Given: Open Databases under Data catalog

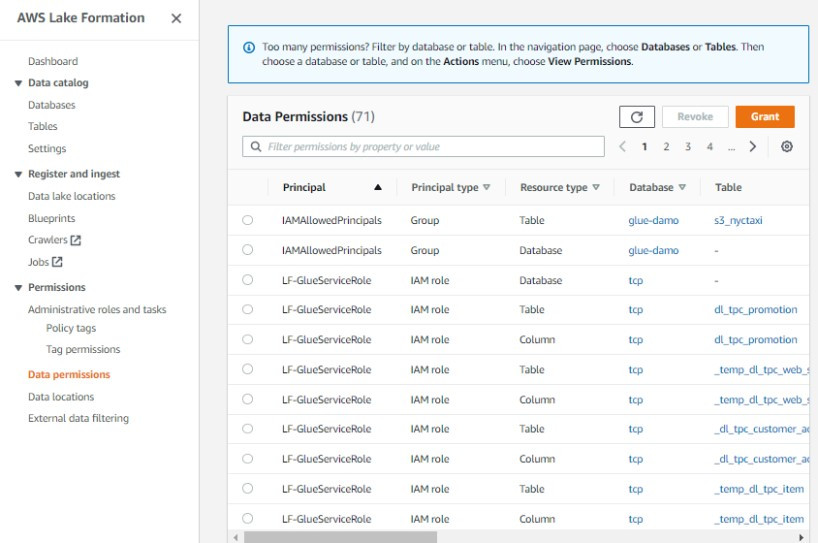Looking at the screenshot, I should (x=51, y=105).
